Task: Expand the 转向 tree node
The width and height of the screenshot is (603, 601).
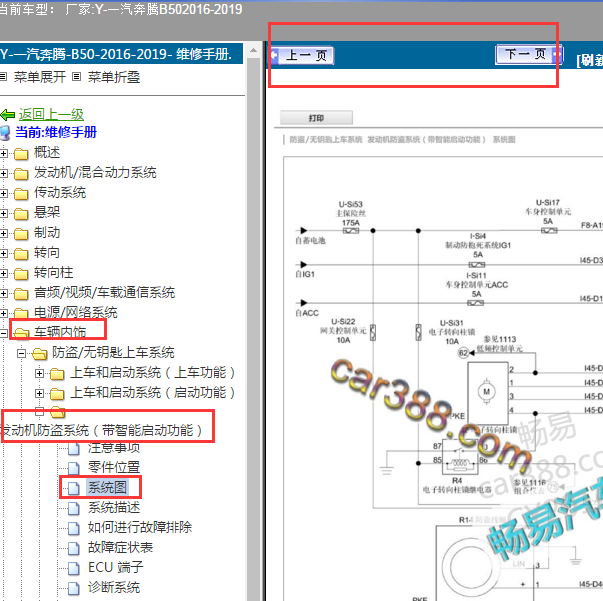Action: click(x=4, y=253)
